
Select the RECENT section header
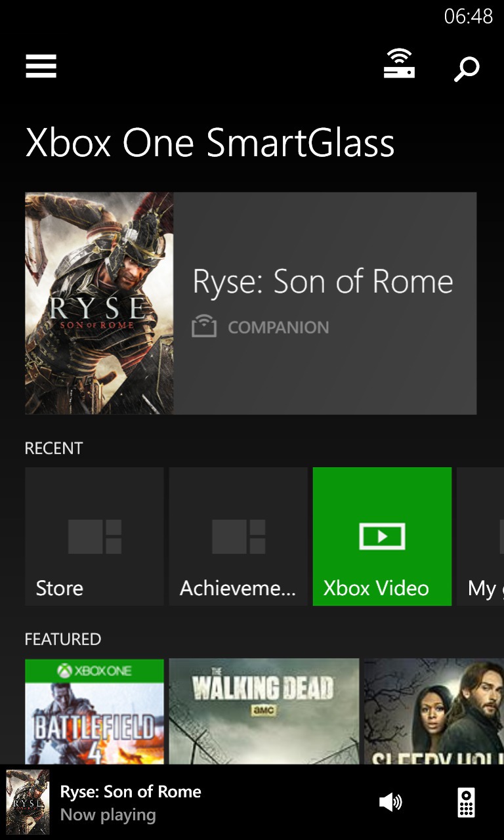click(54, 448)
